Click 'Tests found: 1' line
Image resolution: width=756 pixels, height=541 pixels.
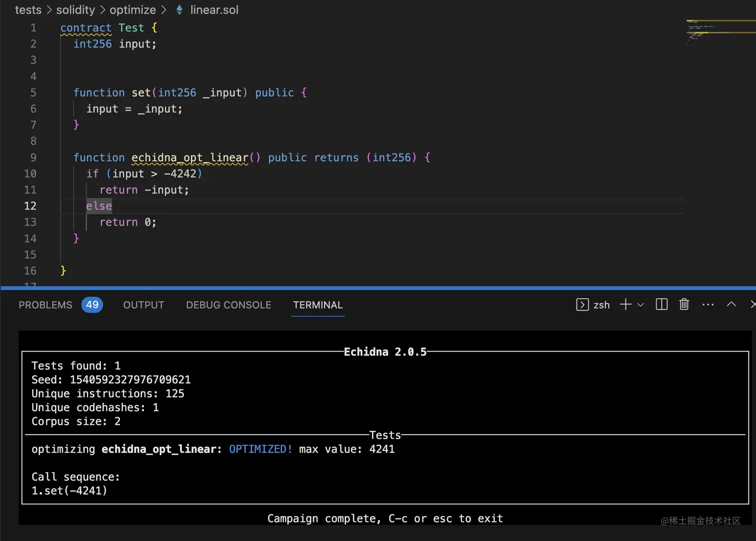point(76,365)
